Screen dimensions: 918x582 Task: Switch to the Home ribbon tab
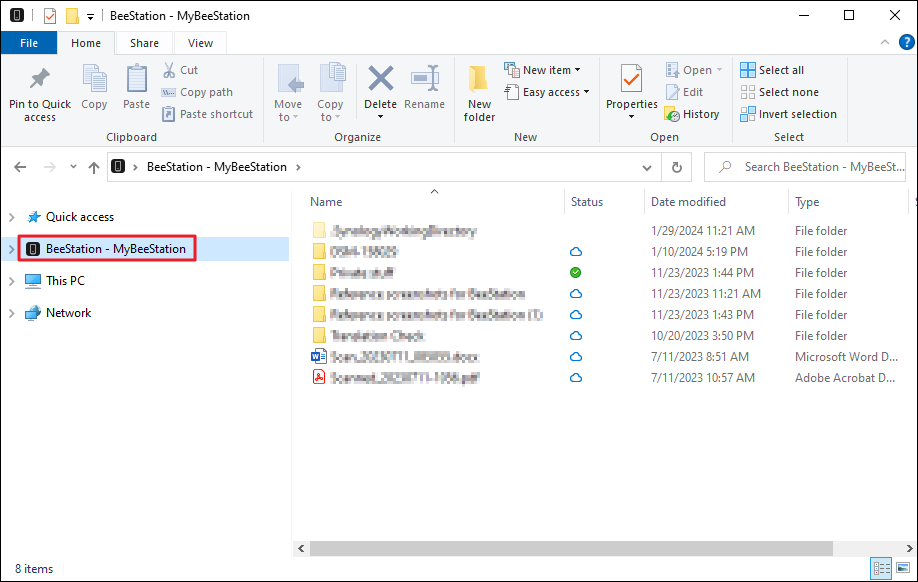pyautogui.click(x=86, y=43)
